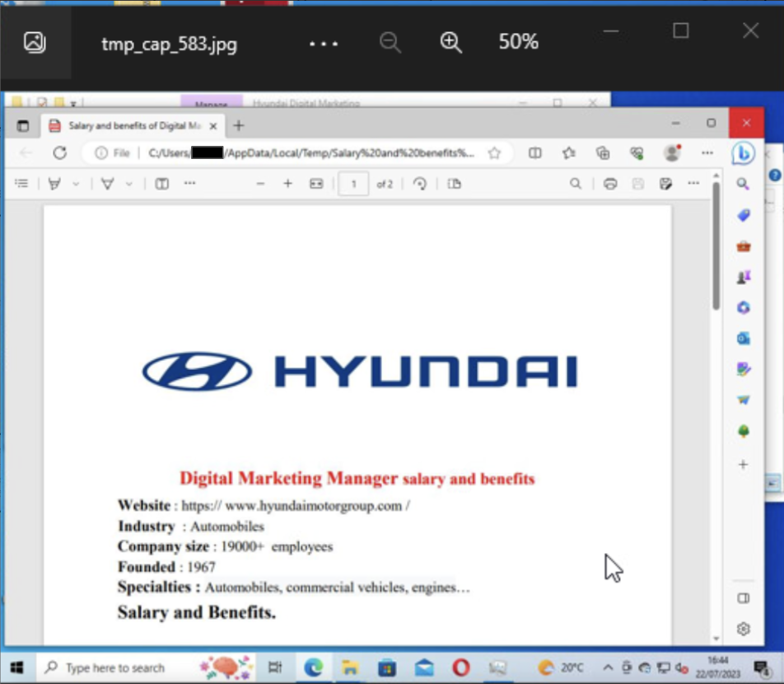This screenshot has width=784, height=684.
Task: Open the three-dots more options menu
Action: coord(323,43)
